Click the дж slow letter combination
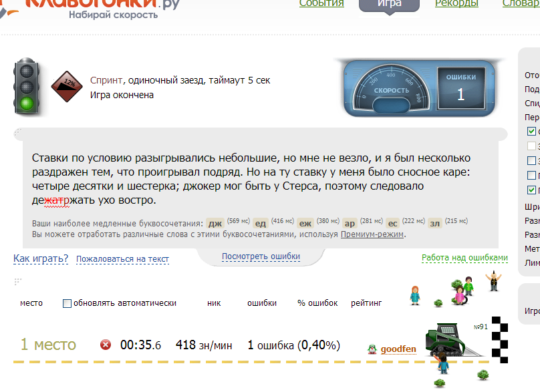The width and height of the screenshot is (540, 392). (x=215, y=223)
